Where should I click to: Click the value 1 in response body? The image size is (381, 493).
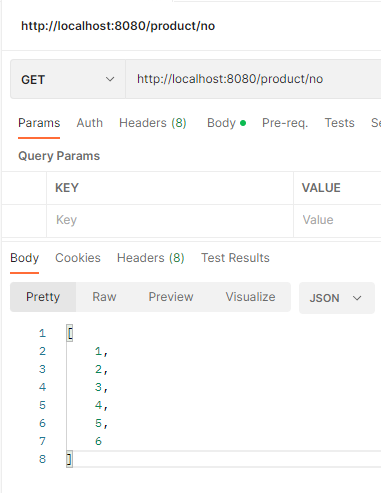[x=98, y=351]
